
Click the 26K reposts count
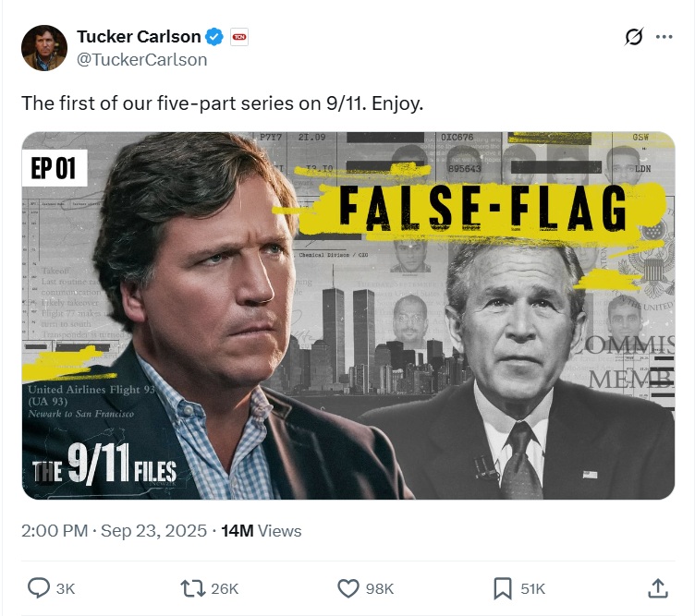pos(225,588)
